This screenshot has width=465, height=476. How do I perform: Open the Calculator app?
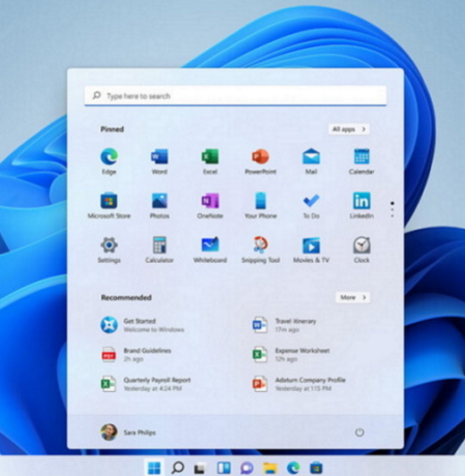pyautogui.click(x=159, y=250)
